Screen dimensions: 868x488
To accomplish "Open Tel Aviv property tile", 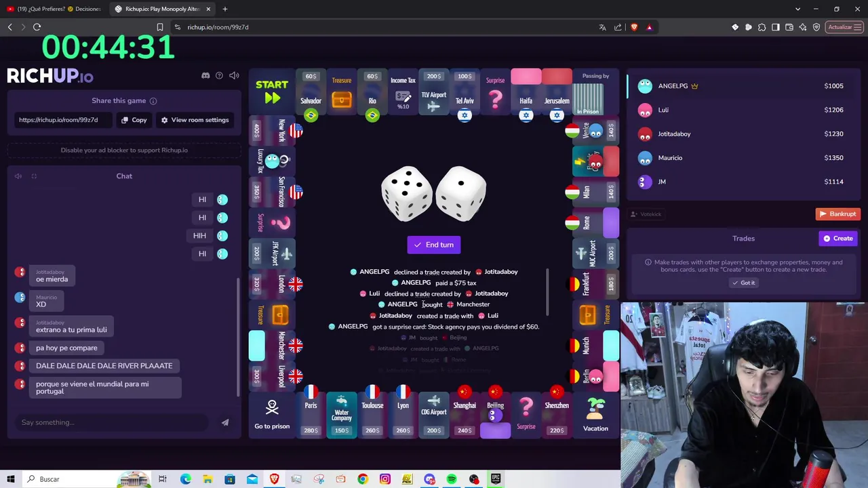I will (465, 93).
